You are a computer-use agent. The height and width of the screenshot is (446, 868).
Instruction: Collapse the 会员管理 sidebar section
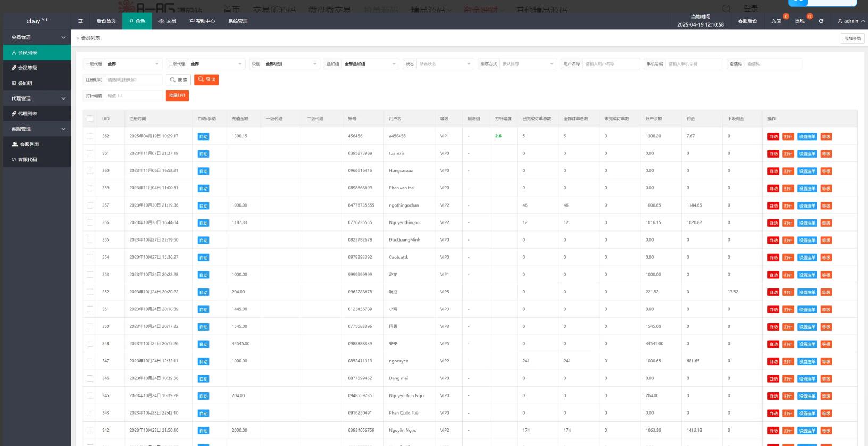[37, 37]
